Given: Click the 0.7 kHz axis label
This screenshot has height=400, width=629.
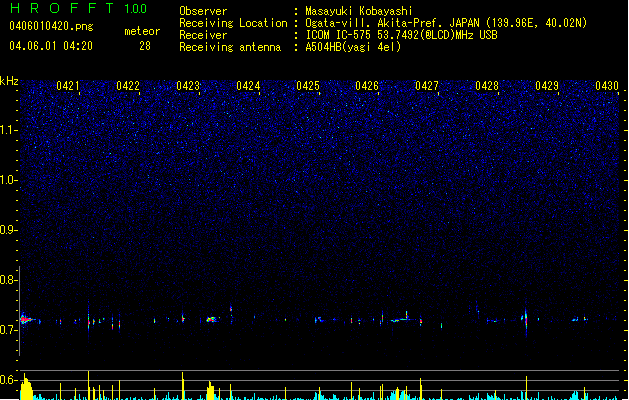Looking at the screenshot, I should (8, 330).
